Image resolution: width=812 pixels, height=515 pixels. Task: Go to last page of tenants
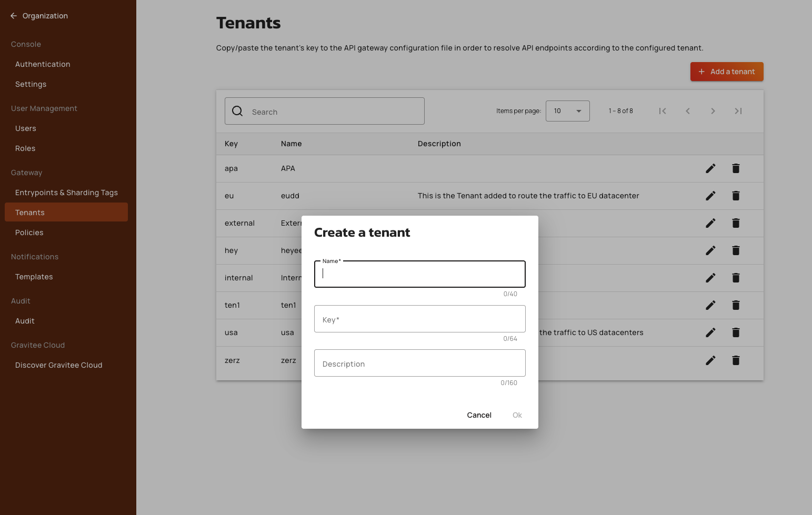(738, 111)
